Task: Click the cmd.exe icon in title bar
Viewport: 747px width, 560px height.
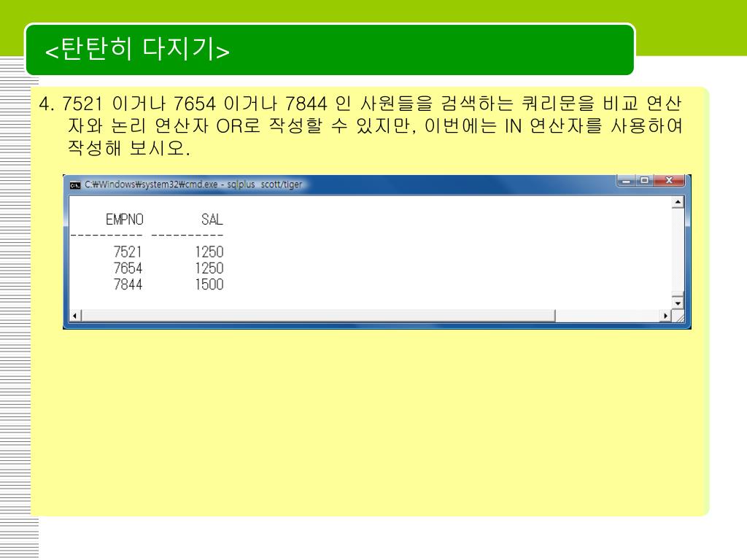Action: click(74, 184)
